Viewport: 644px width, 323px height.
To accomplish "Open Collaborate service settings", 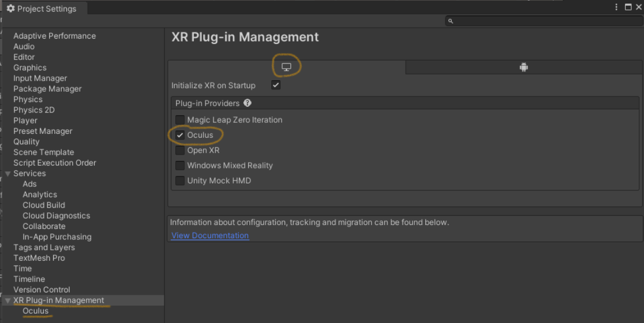I will tap(44, 227).
